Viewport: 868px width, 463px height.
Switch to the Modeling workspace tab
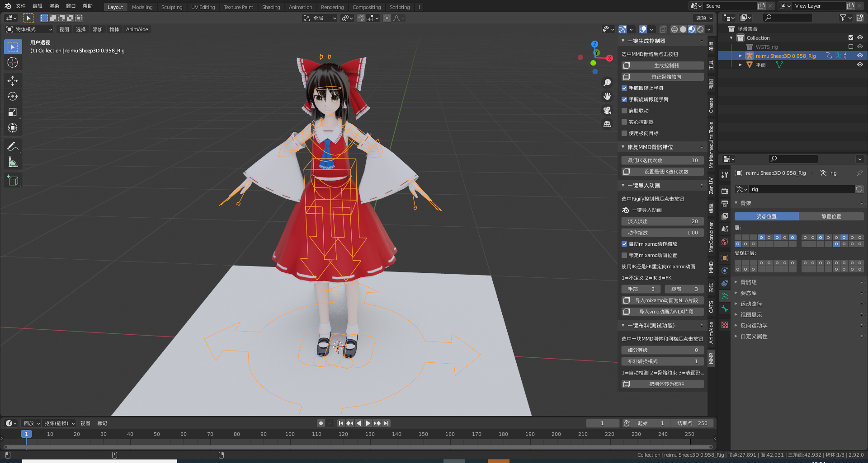point(142,7)
